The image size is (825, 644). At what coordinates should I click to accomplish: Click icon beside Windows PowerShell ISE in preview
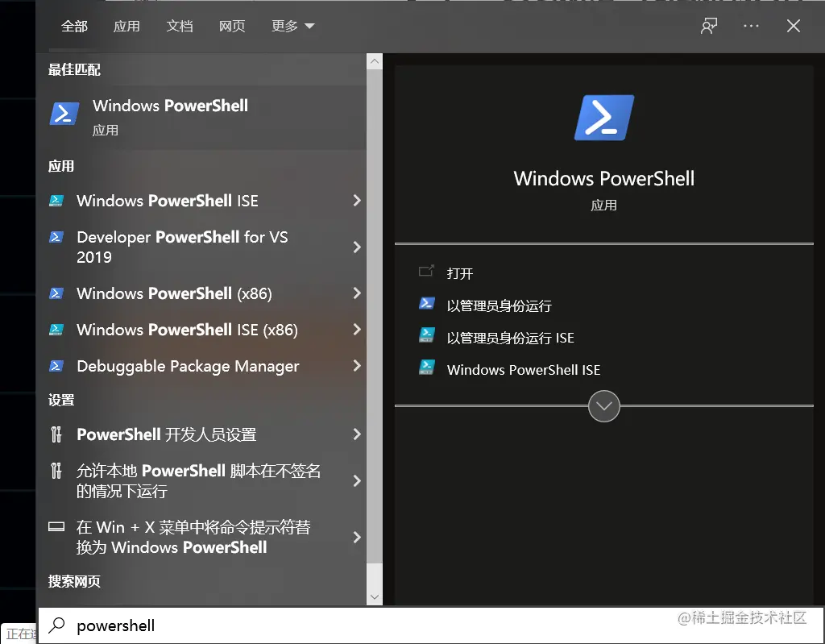(x=427, y=367)
